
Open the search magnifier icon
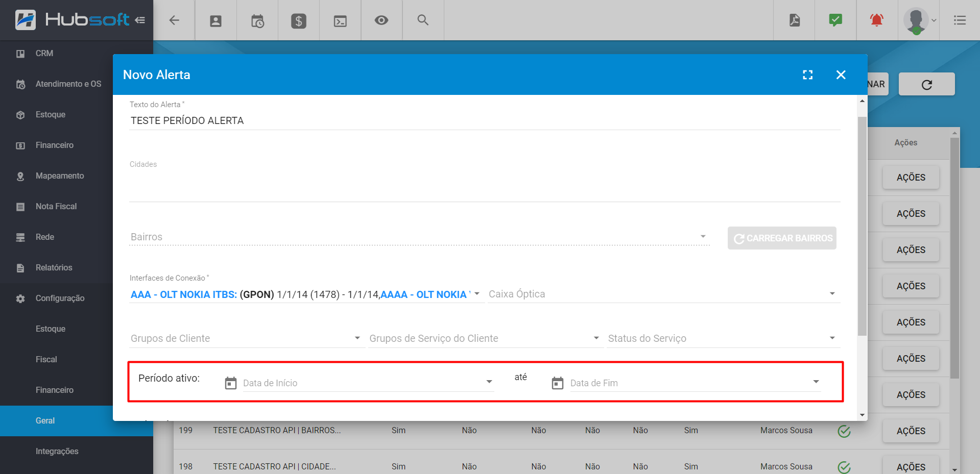coord(423,20)
